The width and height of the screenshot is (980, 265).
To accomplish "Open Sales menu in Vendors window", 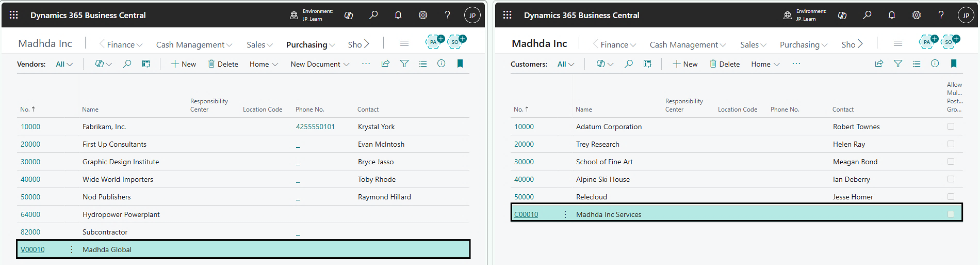I will click(259, 44).
